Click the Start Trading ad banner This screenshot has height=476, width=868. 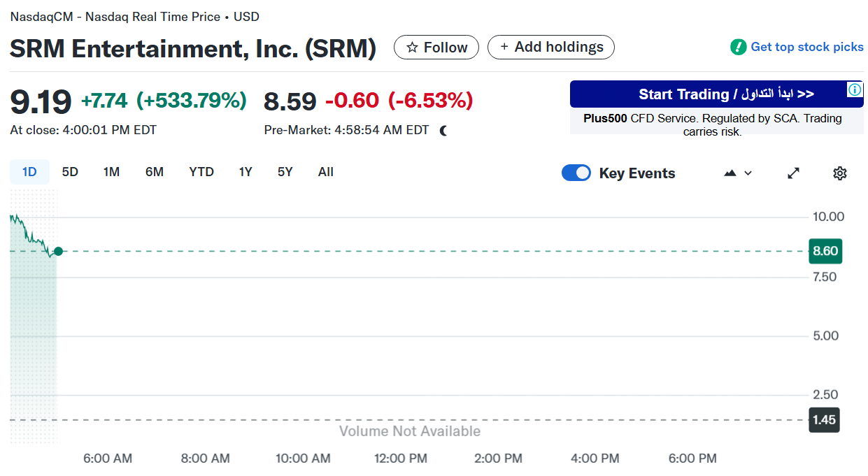tap(716, 94)
